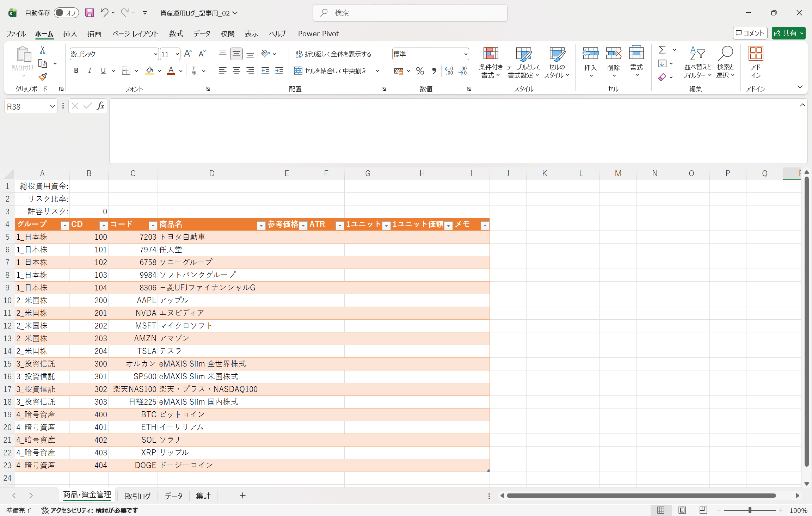Open the font name dropdown
This screenshot has height=516, width=812.
pyautogui.click(x=155, y=54)
